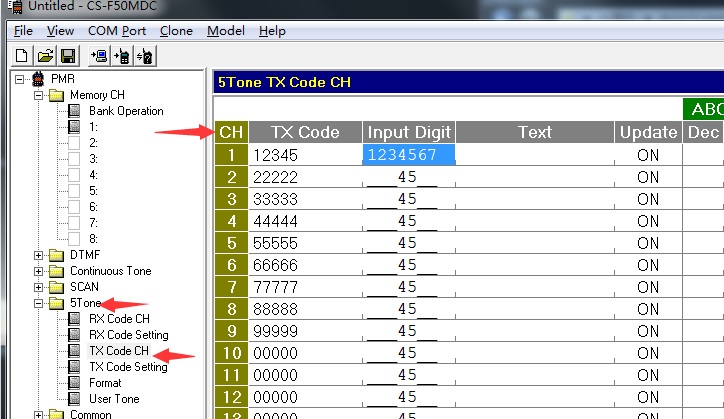This screenshot has width=724, height=419.
Task: Click the green ABC column header
Action: [704, 109]
